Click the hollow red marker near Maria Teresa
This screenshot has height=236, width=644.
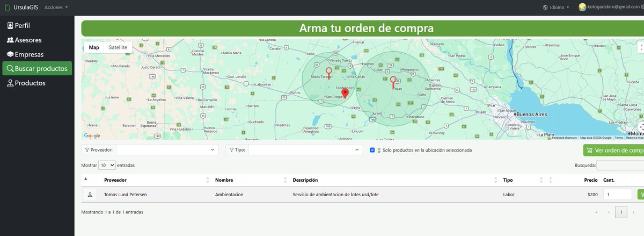pos(329,75)
